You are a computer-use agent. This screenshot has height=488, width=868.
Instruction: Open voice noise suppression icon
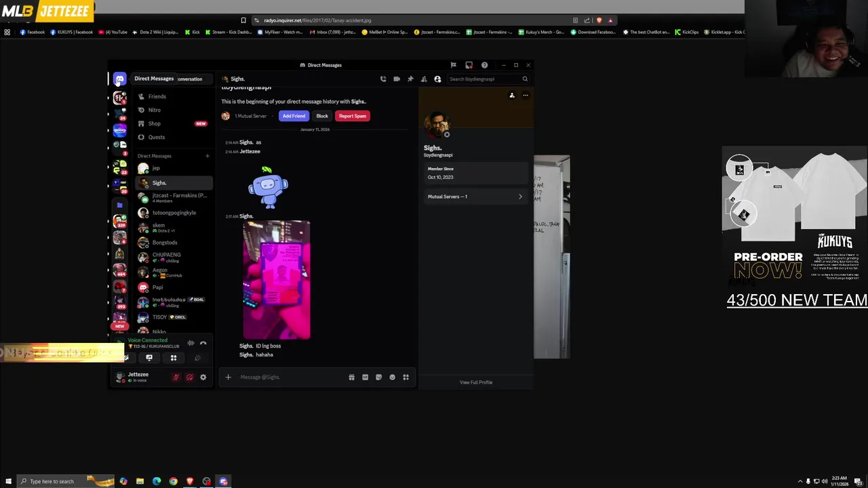pyautogui.click(x=191, y=344)
